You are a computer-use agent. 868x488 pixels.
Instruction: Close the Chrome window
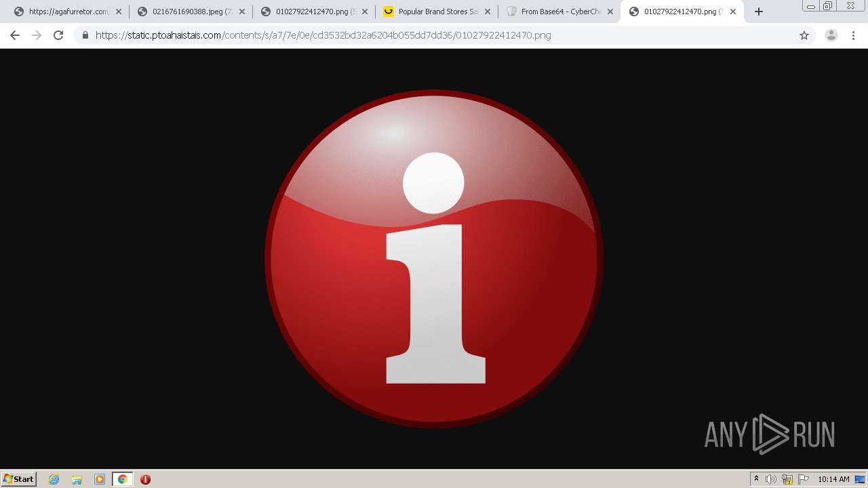pyautogui.click(x=850, y=5)
